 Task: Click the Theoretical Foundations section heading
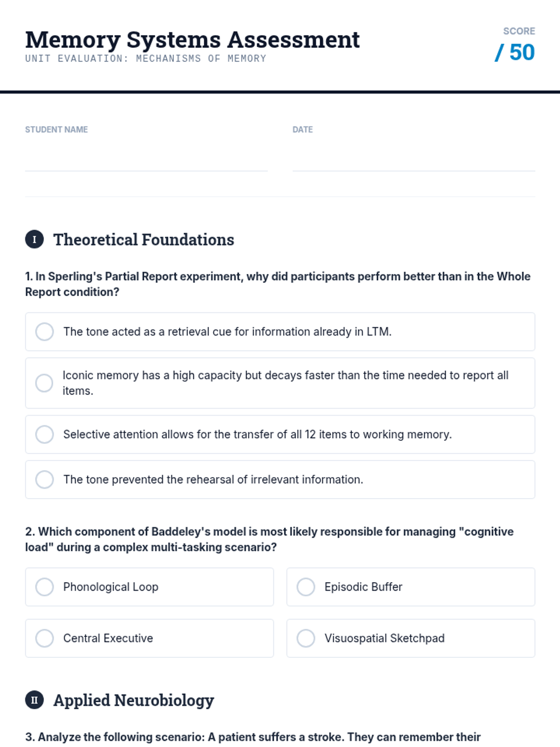[x=144, y=240]
